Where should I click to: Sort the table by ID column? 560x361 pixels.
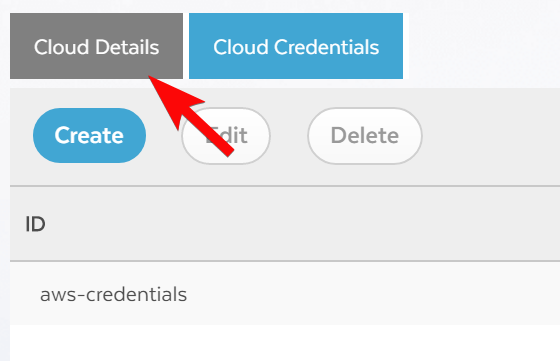pyautogui.click(x=35, y=224)
